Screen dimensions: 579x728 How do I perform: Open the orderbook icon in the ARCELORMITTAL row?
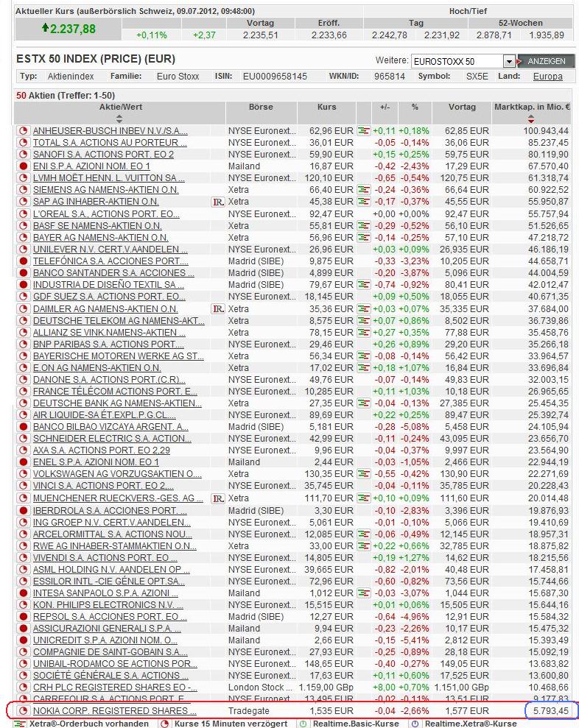click(363, 534)
